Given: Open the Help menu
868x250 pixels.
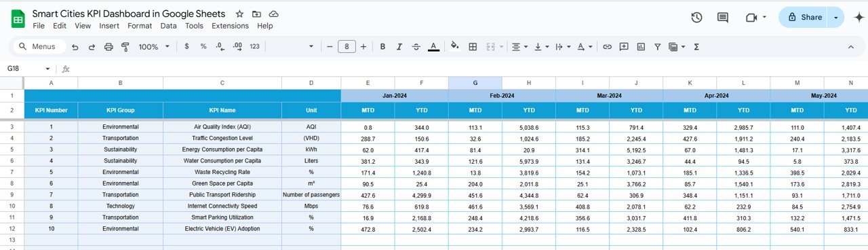Looking at the screenshot, I should (265, 26).
